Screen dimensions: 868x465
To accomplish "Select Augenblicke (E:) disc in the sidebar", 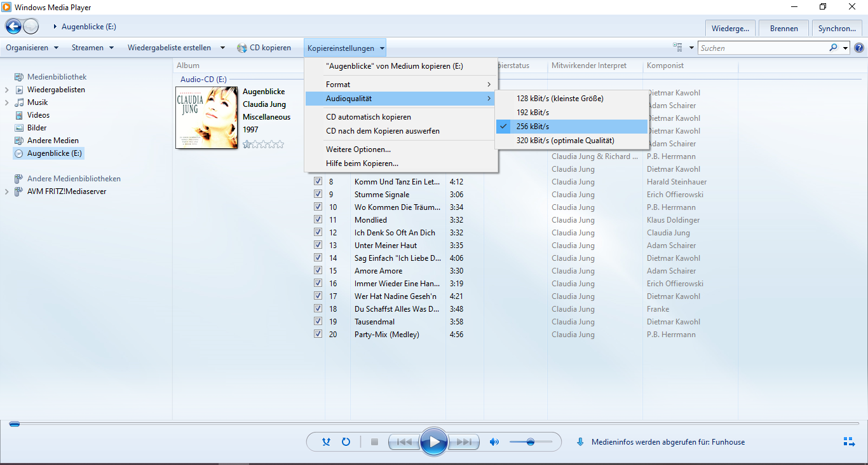I will [x=48, y=153].
